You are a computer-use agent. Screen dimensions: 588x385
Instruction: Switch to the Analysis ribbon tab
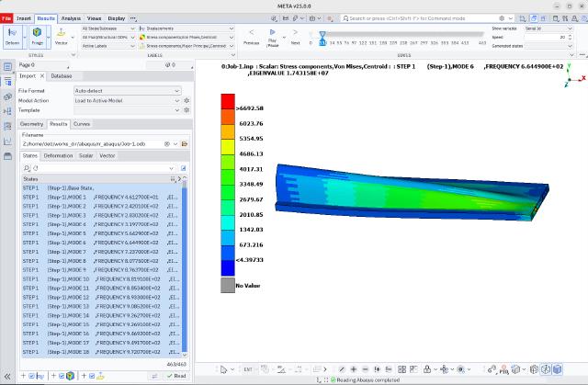click(70, 17)
